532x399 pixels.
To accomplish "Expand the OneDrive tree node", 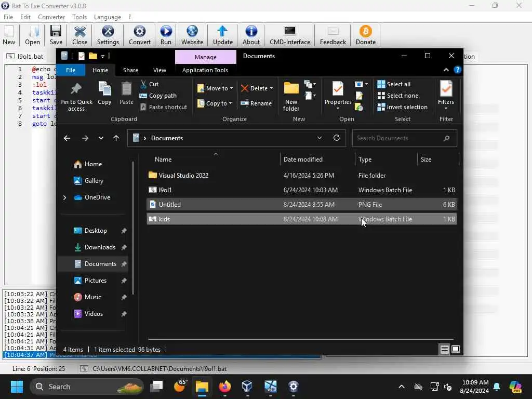I will 64,197.
